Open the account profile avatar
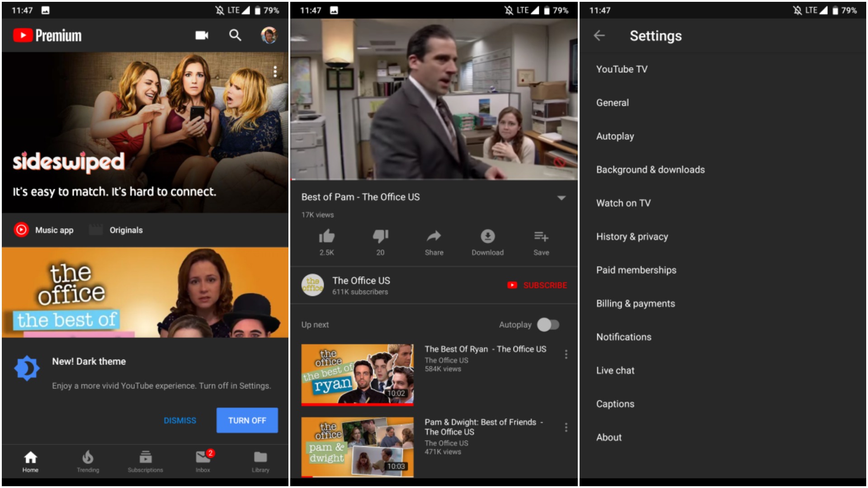 coord(269,35)
